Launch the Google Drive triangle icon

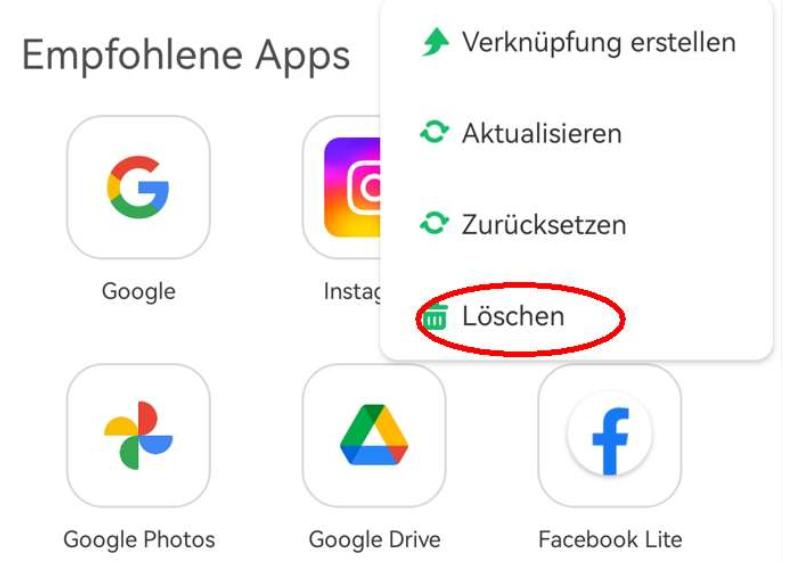coord(374,435)
